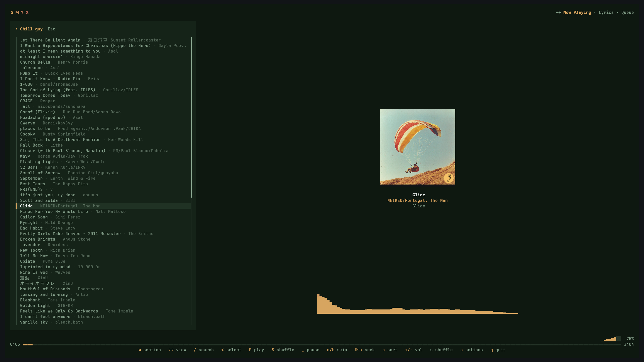Click the seek shift-arrows icon in footer

[358, 350]
